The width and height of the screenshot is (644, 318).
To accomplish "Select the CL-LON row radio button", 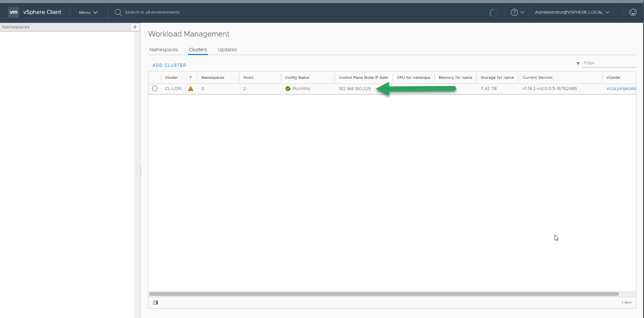I will pos(155,89).
